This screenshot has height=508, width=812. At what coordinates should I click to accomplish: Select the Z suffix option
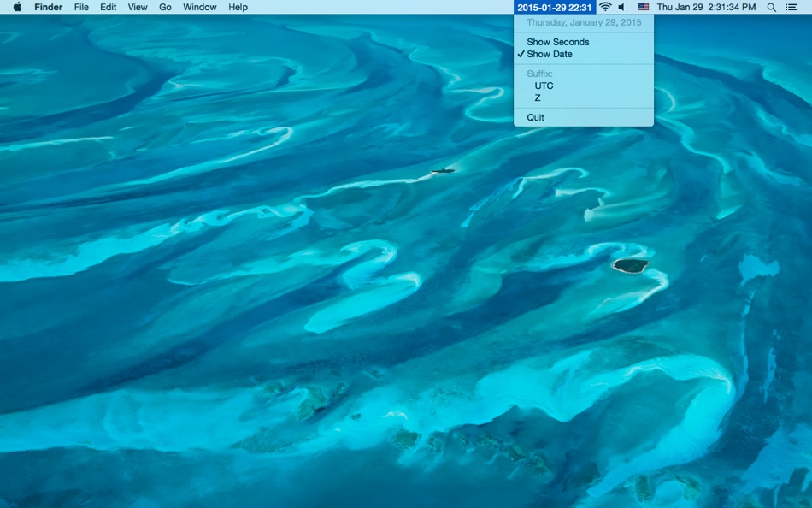pos(537,97)
